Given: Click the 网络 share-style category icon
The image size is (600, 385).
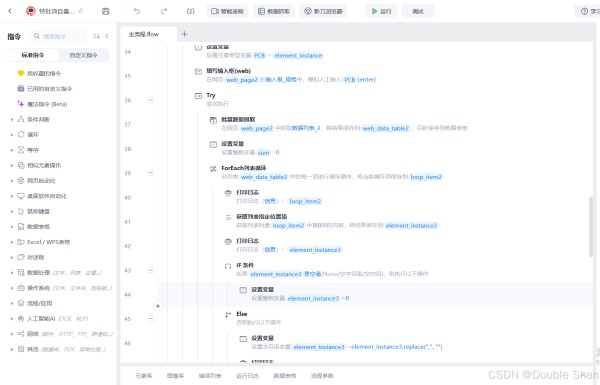Looking at the screenshot, I should [21, 334].
